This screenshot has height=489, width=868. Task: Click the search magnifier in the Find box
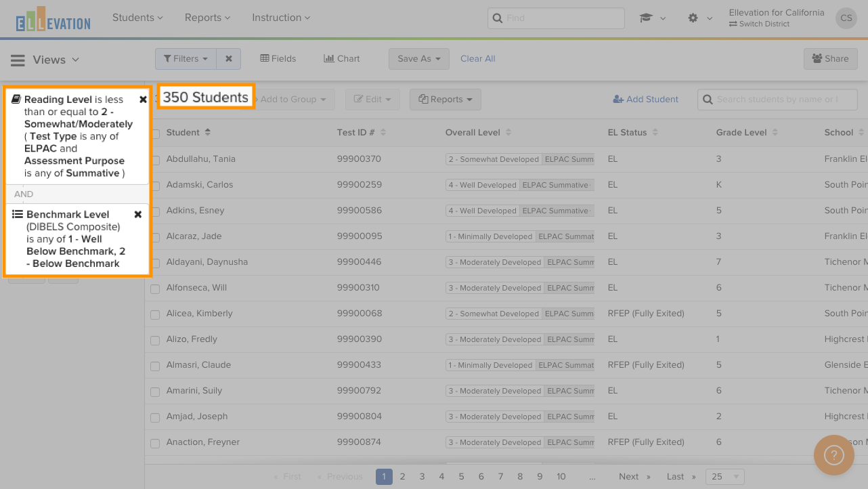tap(498, 18)
